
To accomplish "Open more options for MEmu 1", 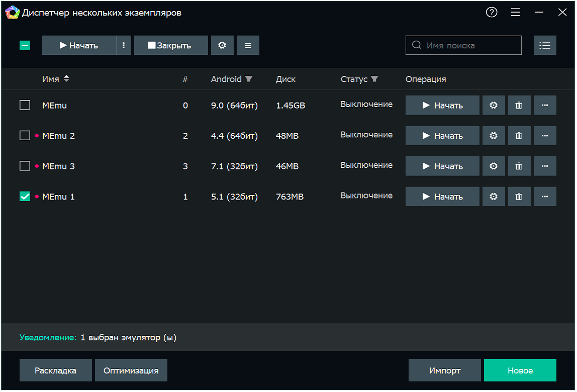I will point(545,197).
